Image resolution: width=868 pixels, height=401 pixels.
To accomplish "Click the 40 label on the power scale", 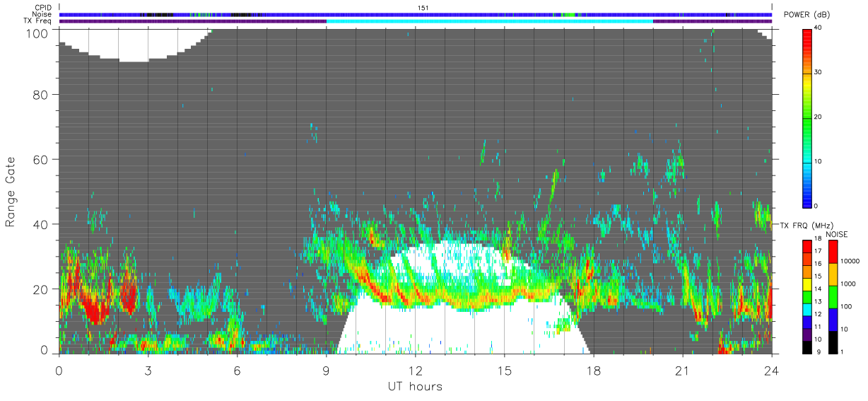I will click(x=818, y=28).
